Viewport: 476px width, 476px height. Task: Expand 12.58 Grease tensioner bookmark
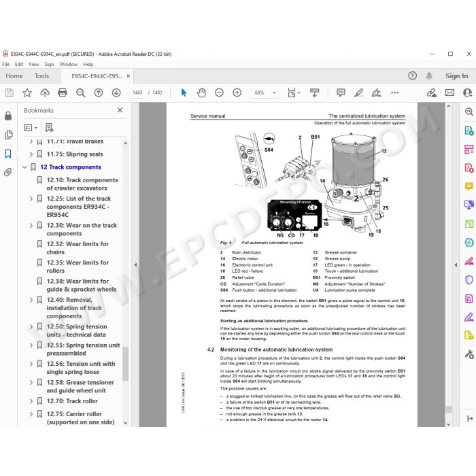point(31,382)
